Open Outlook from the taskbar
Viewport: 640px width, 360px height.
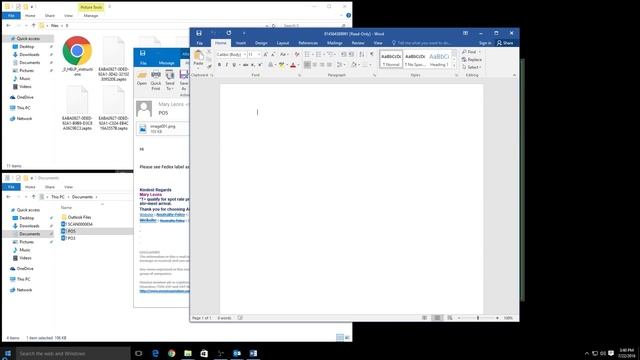coord(237,353)
